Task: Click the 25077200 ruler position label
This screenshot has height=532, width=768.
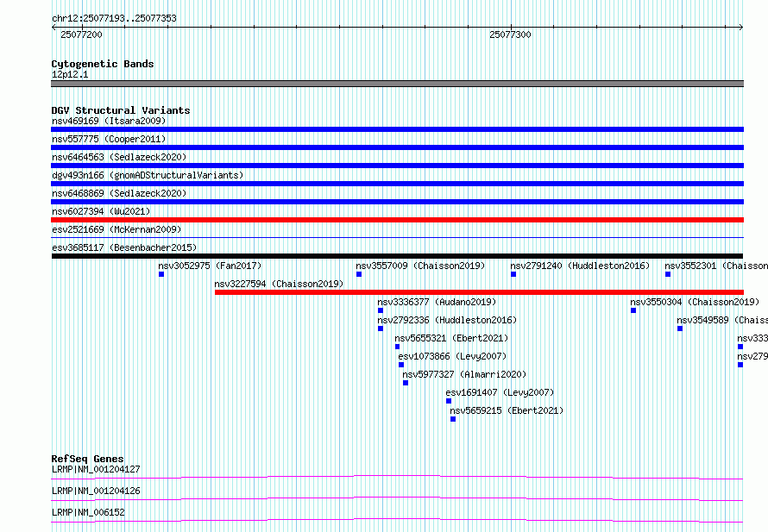Action: 81,34
